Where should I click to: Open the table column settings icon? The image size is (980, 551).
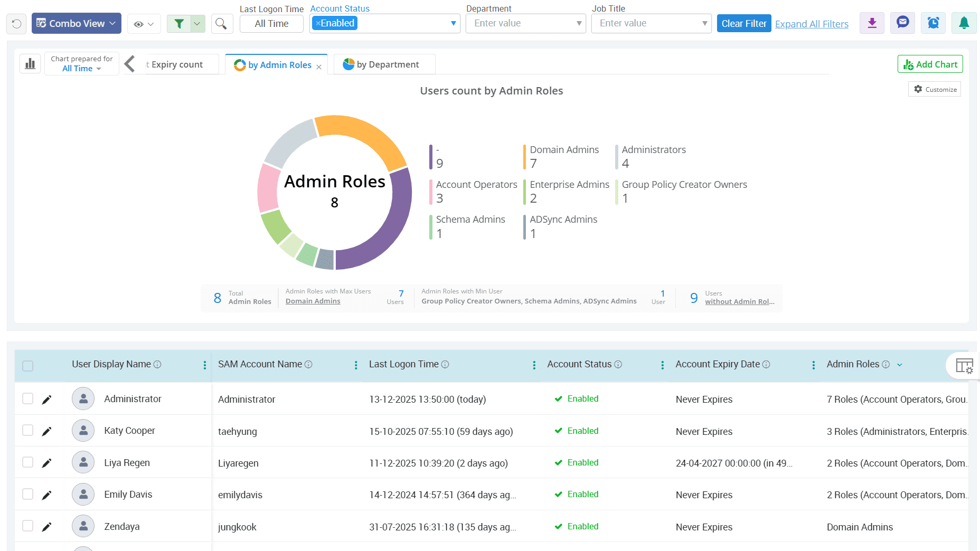964,366
